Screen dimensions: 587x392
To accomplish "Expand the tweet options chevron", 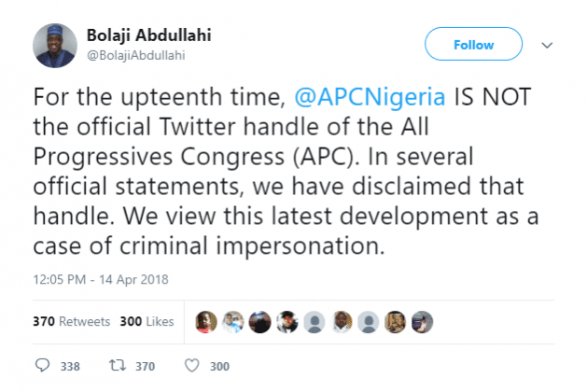I will point(547,46).
